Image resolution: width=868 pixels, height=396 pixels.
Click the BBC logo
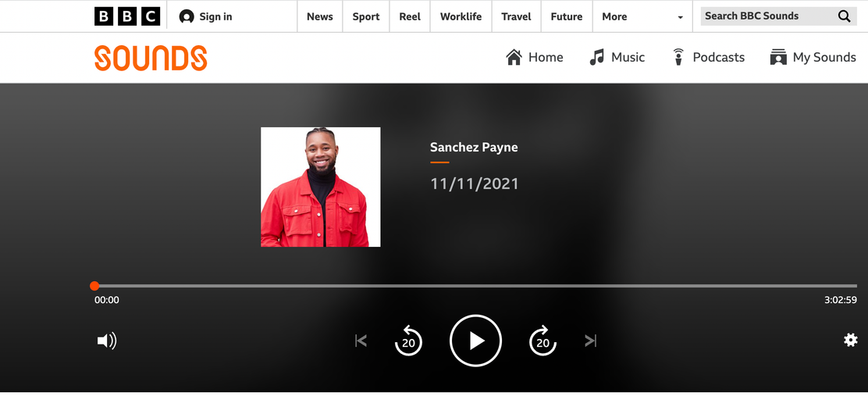(x=127, y=16)
